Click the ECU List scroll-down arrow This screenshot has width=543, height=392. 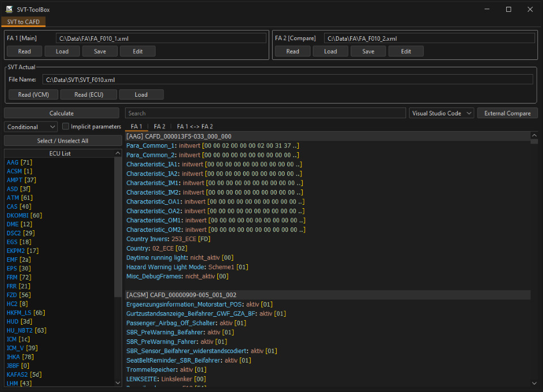coord(118,382)
